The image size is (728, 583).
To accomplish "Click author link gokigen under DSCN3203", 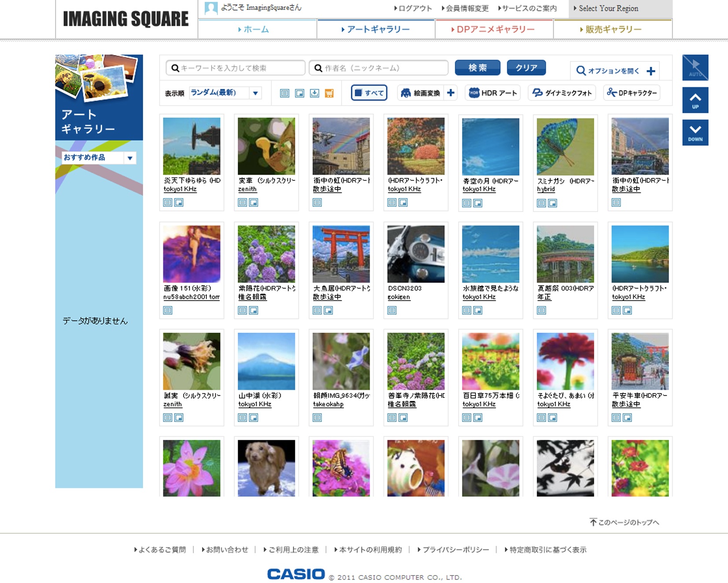I will coord(399,297).
